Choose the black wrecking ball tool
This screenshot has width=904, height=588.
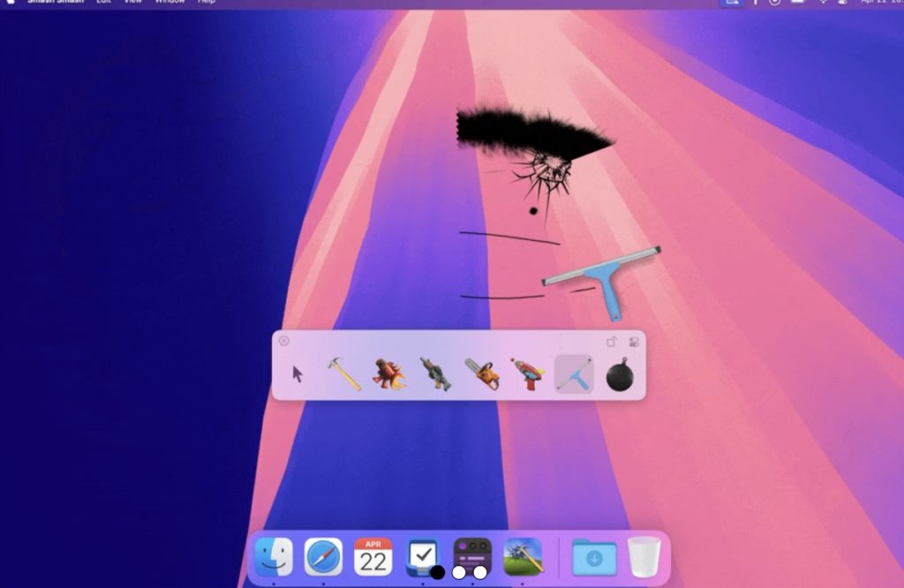tap(620, 374)
